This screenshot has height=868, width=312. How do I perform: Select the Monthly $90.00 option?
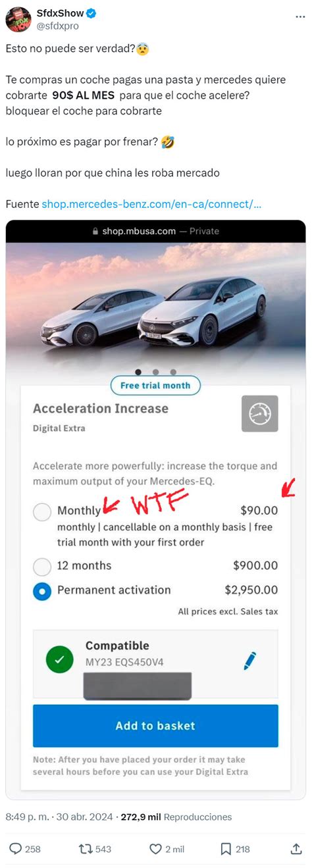42,512
